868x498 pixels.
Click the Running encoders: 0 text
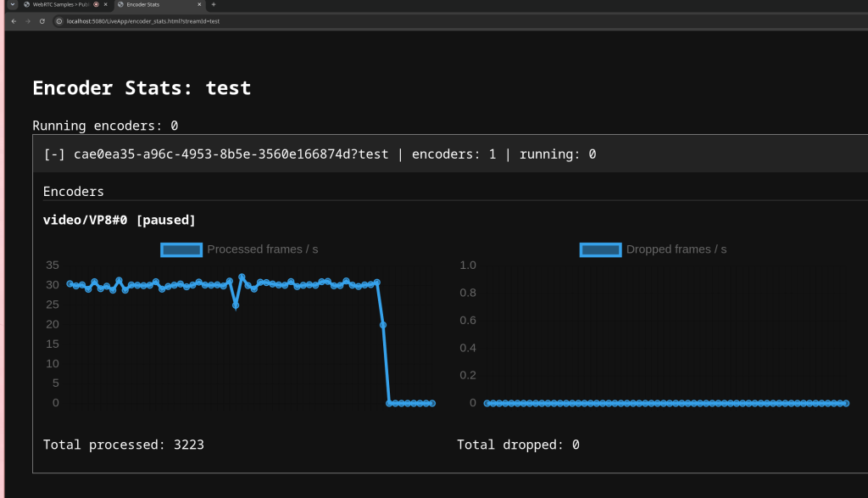(x=105, y=126)
